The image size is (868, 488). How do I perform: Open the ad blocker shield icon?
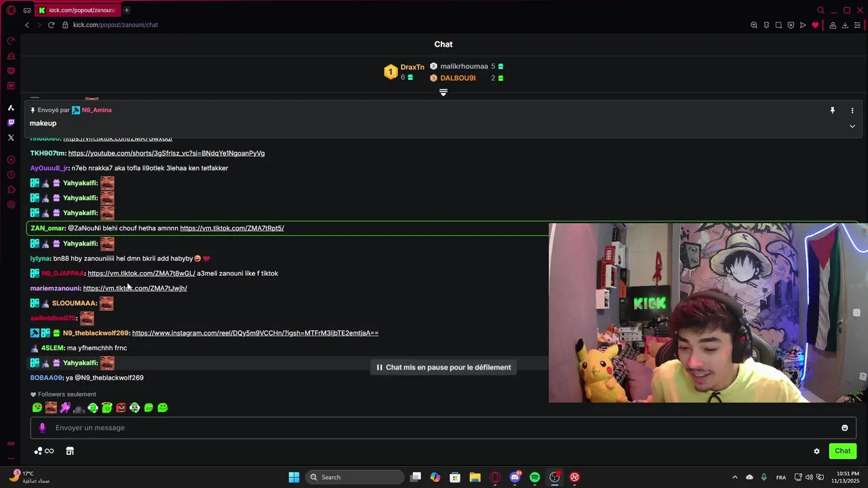791,25
